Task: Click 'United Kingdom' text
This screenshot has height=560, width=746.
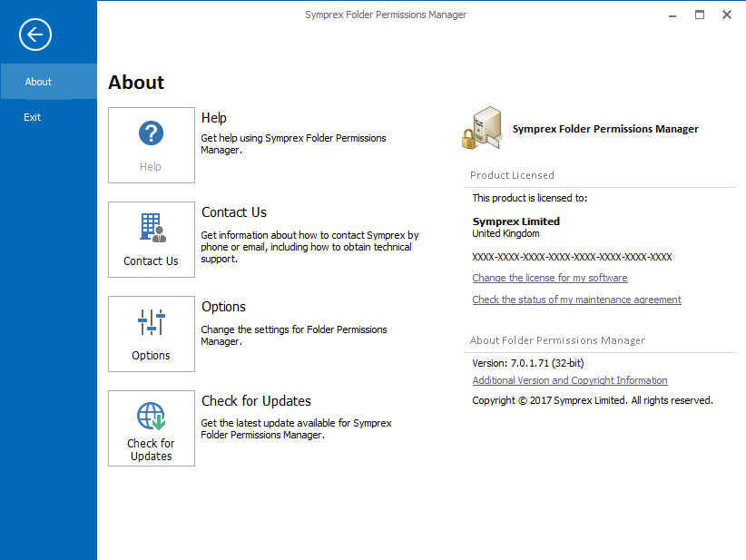Action: point(506,233)
